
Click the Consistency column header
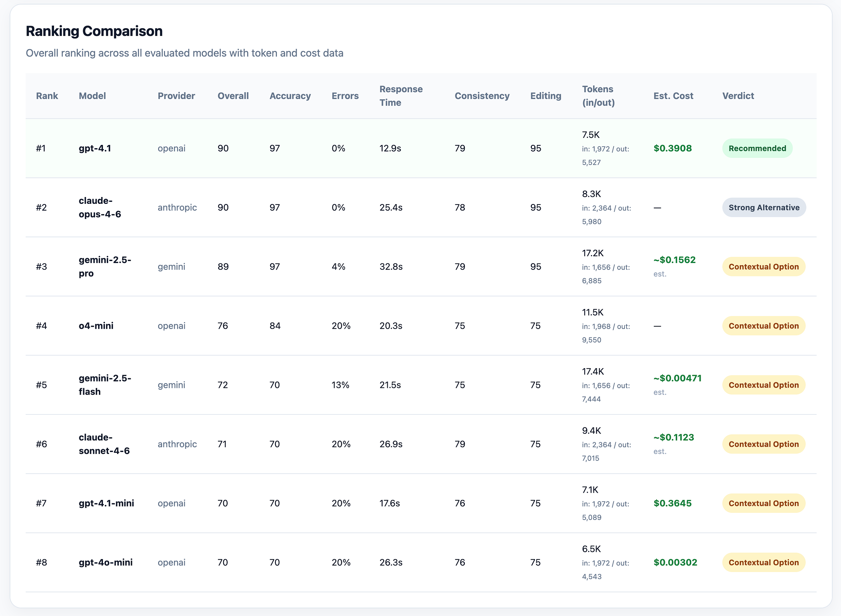(x=482, y=96)
